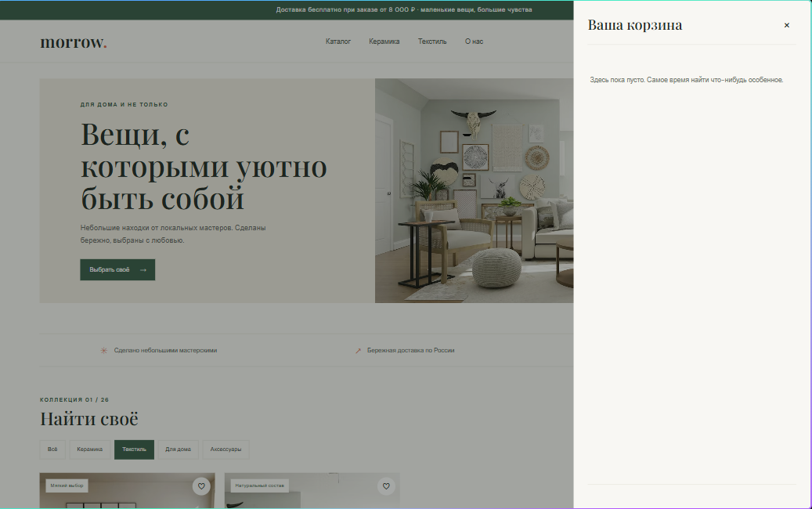
Task: Click the Здесь пока пусто cart message
Action: click(686, 80)
